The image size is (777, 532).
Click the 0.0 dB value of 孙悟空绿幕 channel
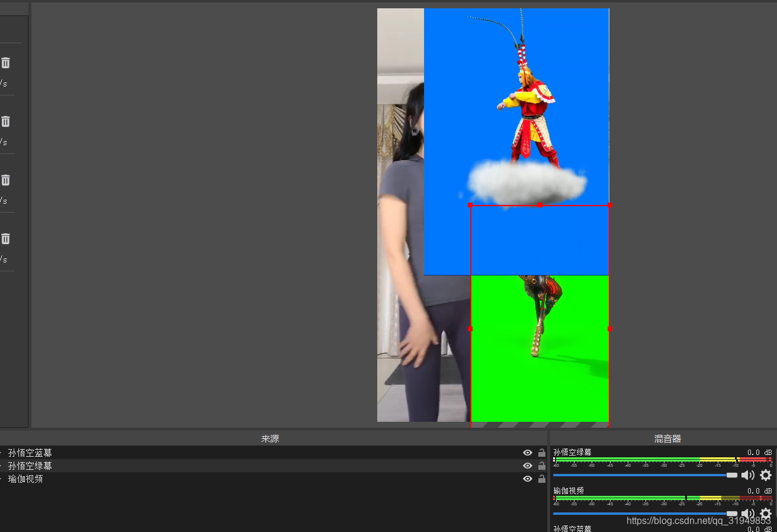759,453
